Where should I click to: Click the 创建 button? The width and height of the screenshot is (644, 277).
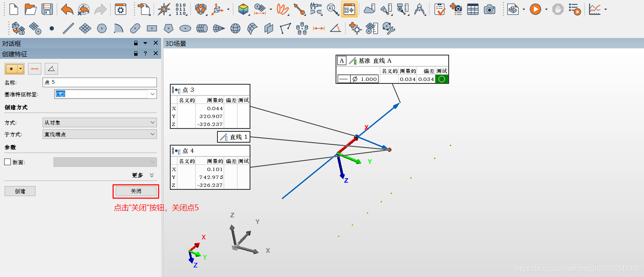tap(20, 191)
